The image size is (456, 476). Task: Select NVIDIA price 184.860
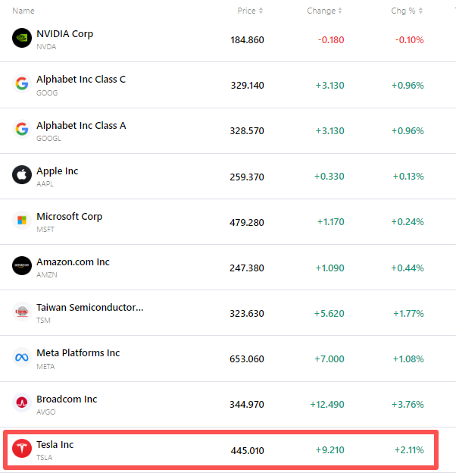(x=247, y=39)
